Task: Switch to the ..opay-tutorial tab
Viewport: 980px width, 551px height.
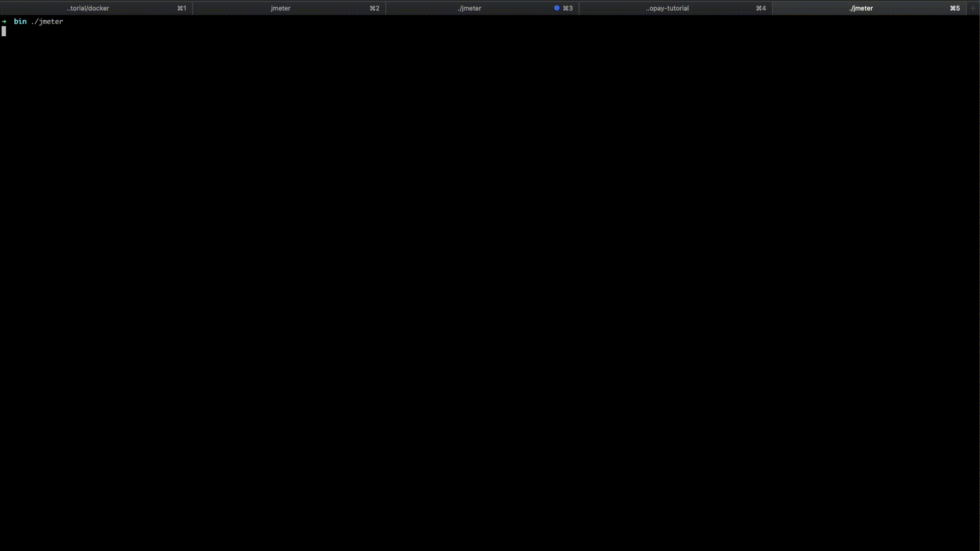Action: pos(667,8)
